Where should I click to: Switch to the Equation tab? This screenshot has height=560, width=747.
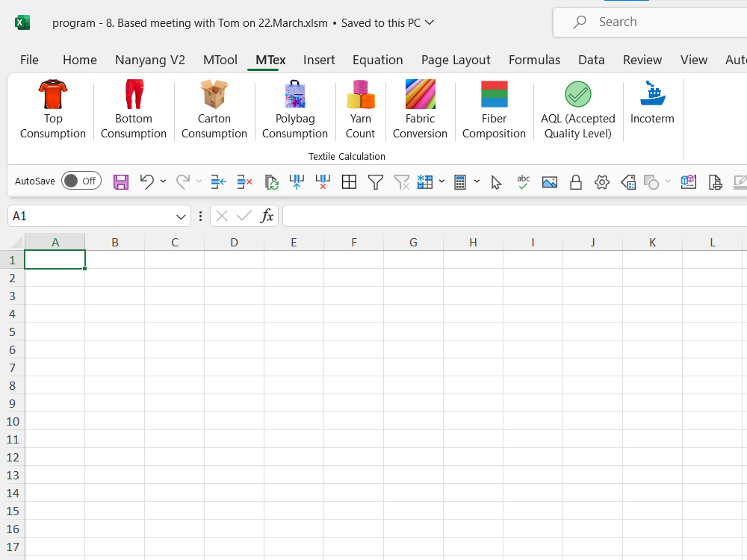[377, 60]
